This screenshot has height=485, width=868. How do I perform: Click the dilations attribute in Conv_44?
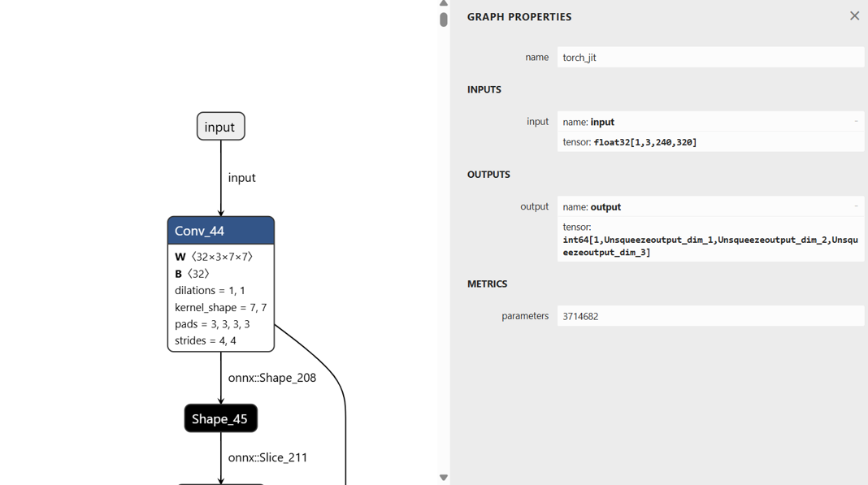210,290
